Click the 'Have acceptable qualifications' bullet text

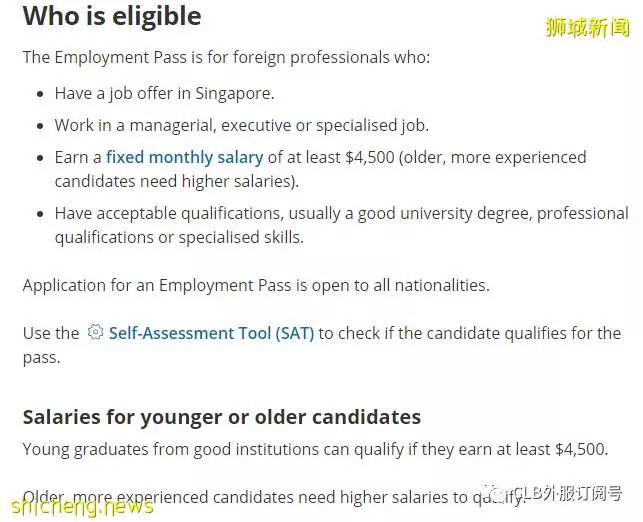click(342, 225)
